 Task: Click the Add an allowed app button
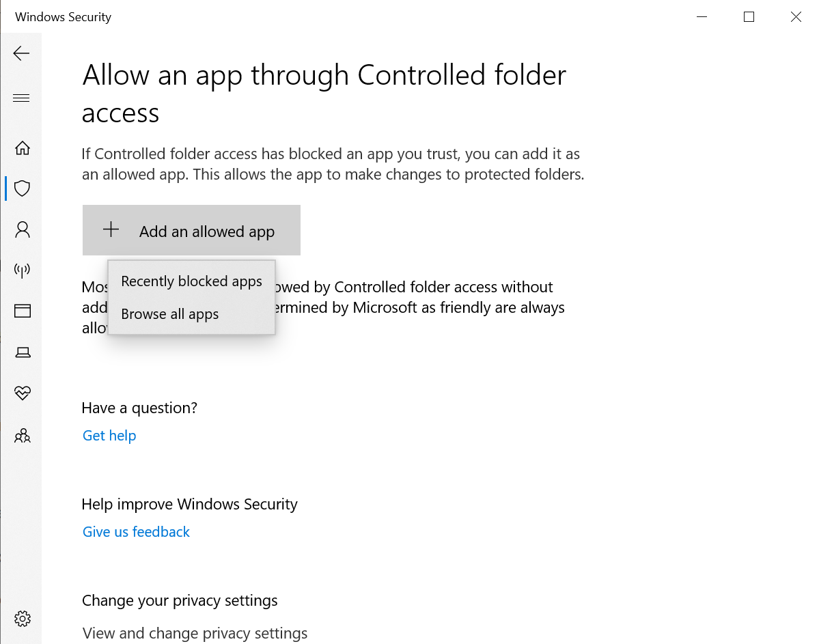(x=191, y=231)
